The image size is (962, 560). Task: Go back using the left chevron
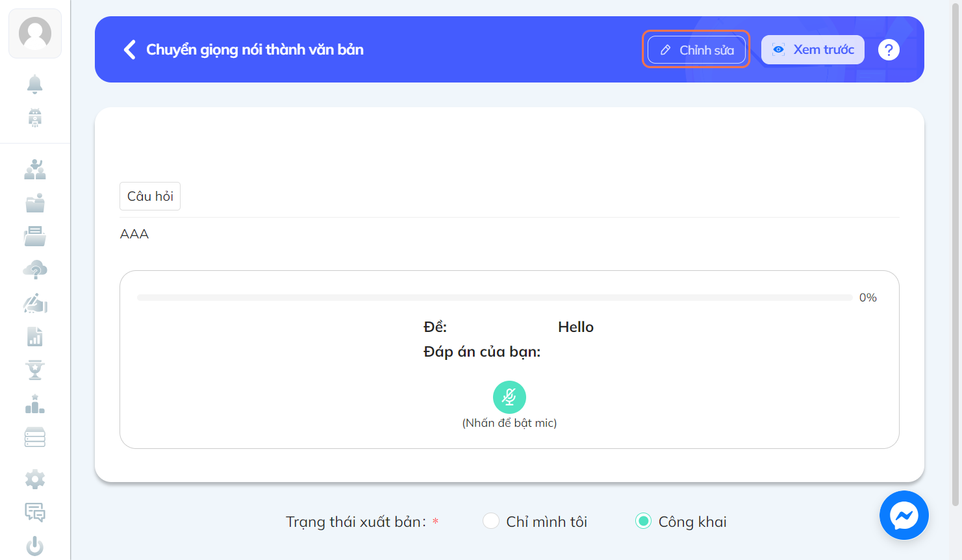click(129, 49)
